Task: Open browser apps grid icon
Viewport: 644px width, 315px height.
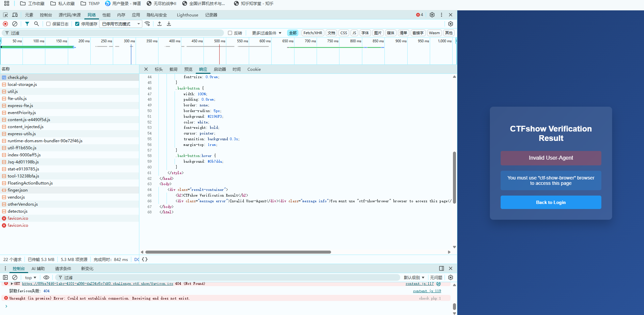Action: (x=7, y=3)
